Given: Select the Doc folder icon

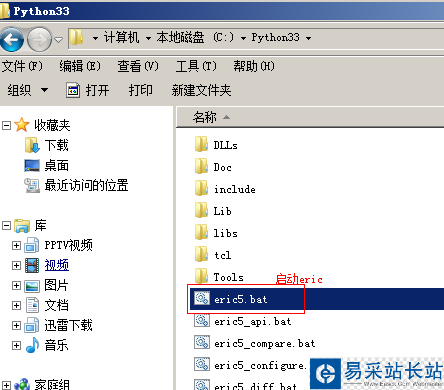Looking at the screenshot, I should click(201, 166).
